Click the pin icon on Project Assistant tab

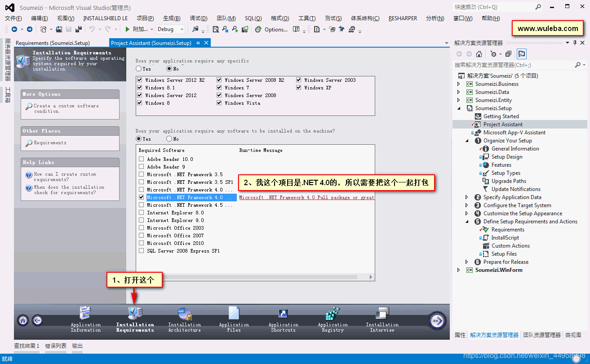(x=198, y=43)
